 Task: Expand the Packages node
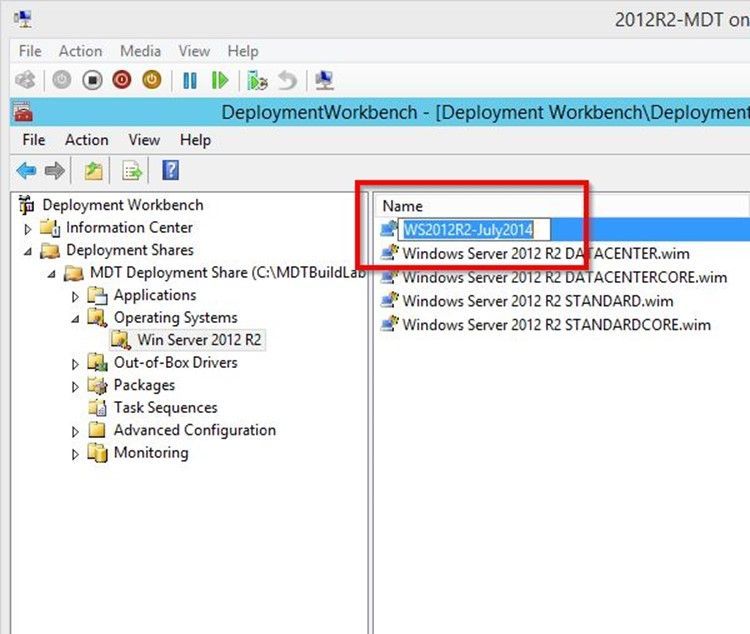coord(75,387)
